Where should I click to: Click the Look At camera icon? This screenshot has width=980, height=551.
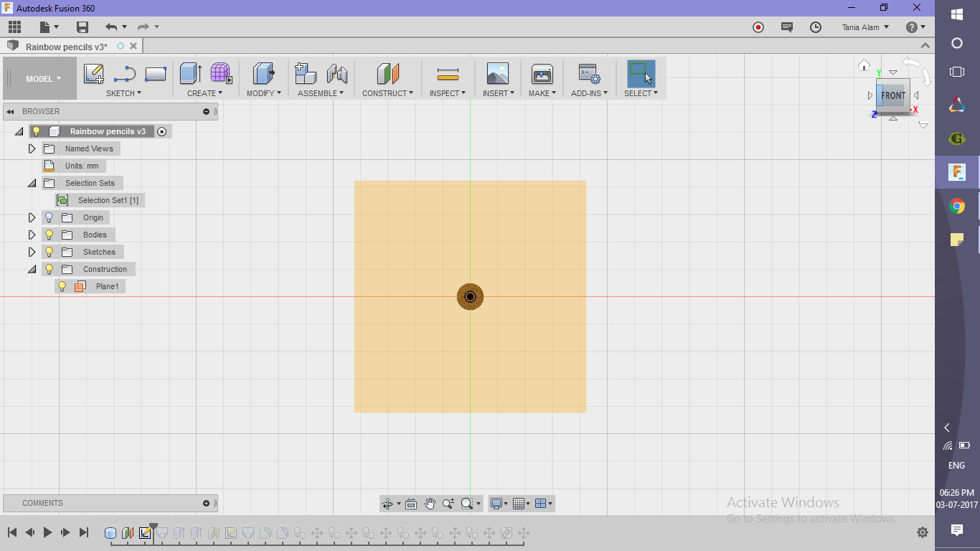coord(411,504)
